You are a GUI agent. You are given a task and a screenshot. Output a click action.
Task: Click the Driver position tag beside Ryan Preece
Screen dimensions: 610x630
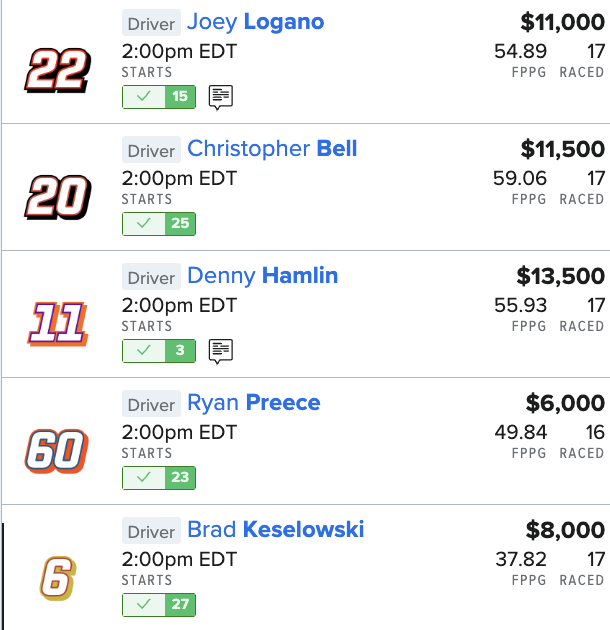151,404
